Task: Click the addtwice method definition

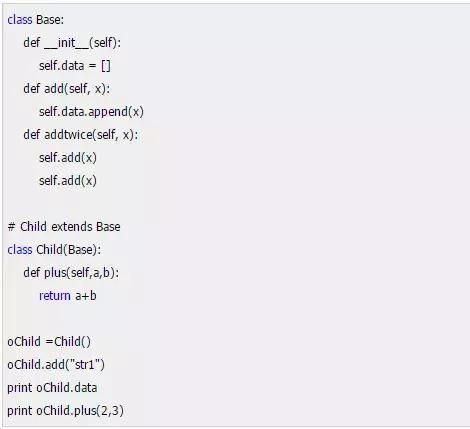Action: coord(81,135)
